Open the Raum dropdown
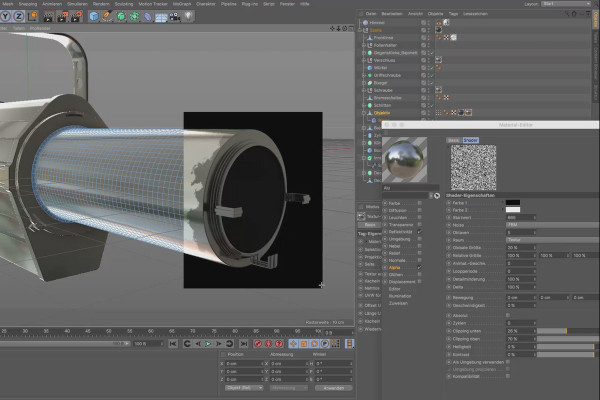Viewport: 600px width, 400px height. [553, 240]
